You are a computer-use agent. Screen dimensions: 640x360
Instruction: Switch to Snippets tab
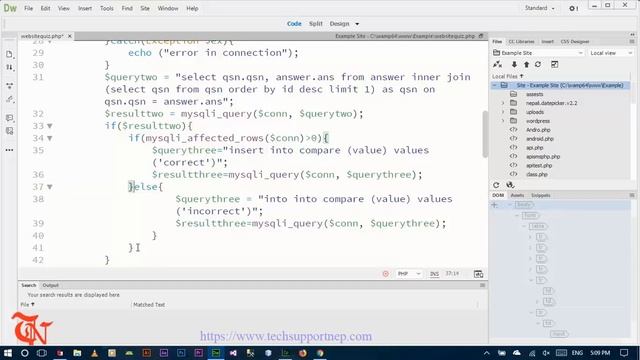coord(541,196)
